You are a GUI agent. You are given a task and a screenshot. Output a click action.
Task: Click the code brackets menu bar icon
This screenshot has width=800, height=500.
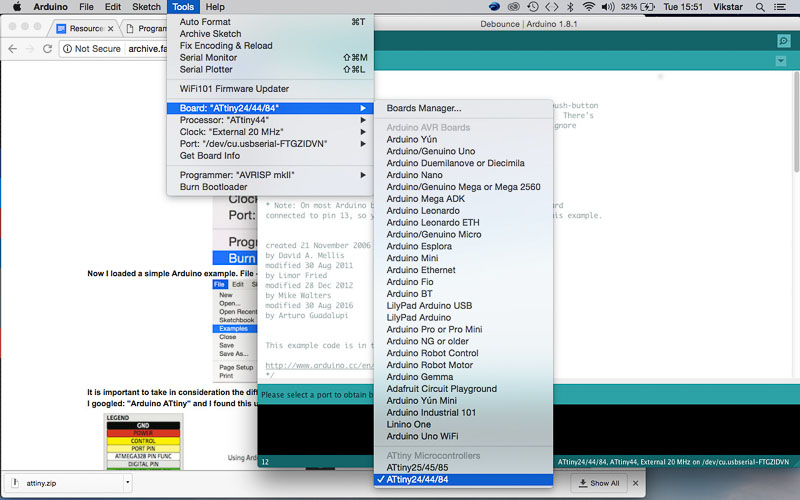[552, 7]
